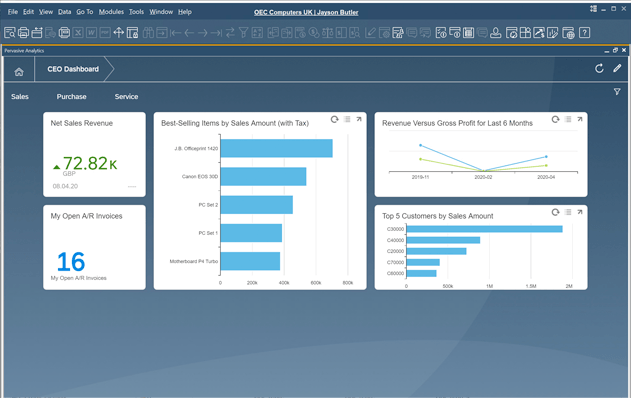Open the View menu
The width and height of the screenshot is (631, 398).
pos(46,12)
